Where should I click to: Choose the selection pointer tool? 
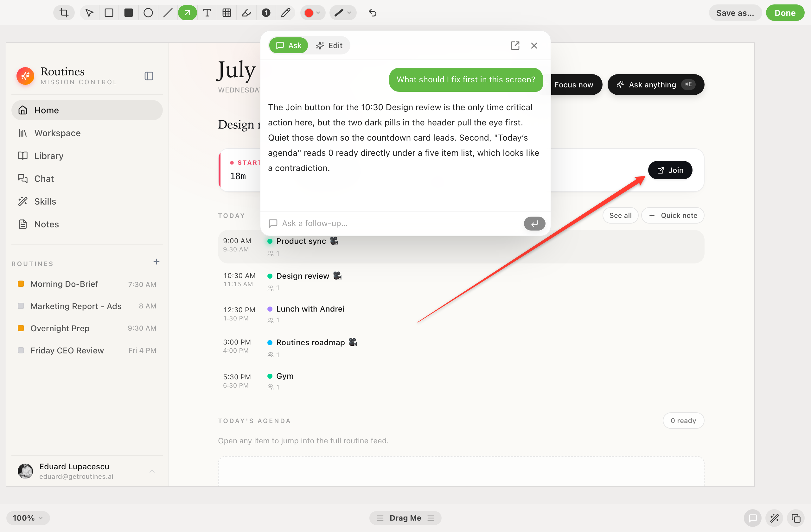pyautogui.click(x=89, y=13)
